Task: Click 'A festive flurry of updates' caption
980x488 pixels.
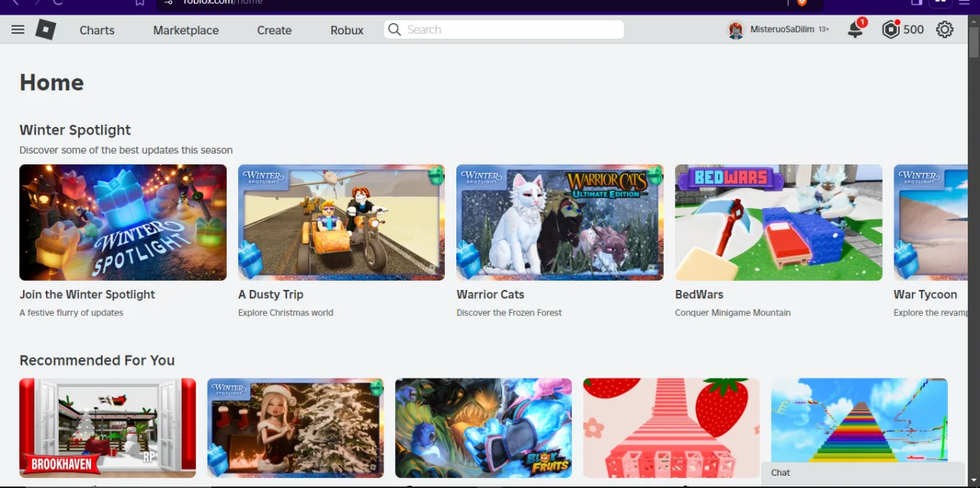Action: [x=71, y=313]
